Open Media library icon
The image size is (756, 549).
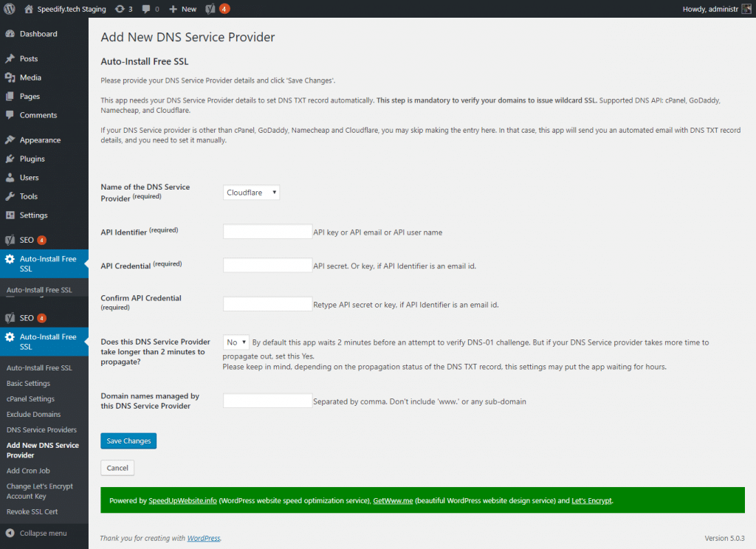(10, 77)
